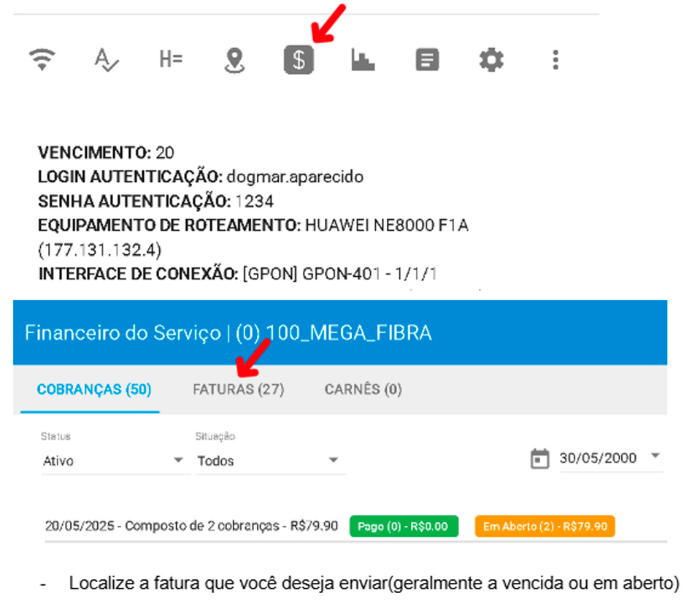Viewport: 700px width, 604px height.
Task: Click the document notes icon
Action: tap(427, 61)
